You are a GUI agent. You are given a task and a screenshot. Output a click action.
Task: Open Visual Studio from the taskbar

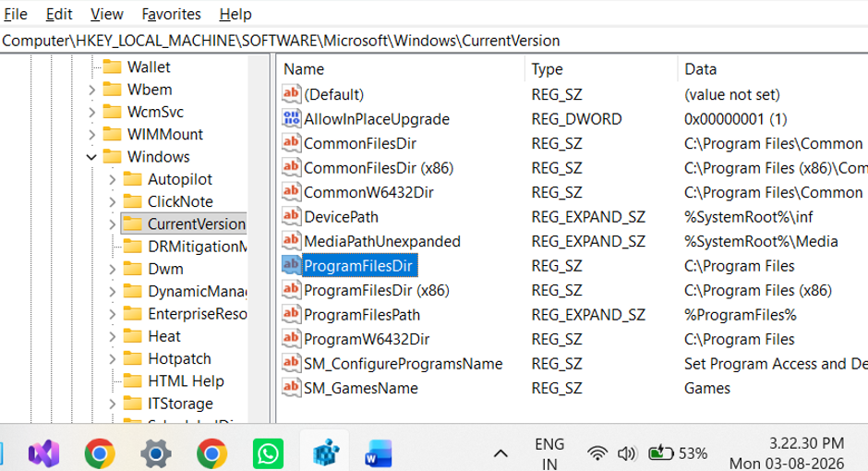click(x=43, y=453)
